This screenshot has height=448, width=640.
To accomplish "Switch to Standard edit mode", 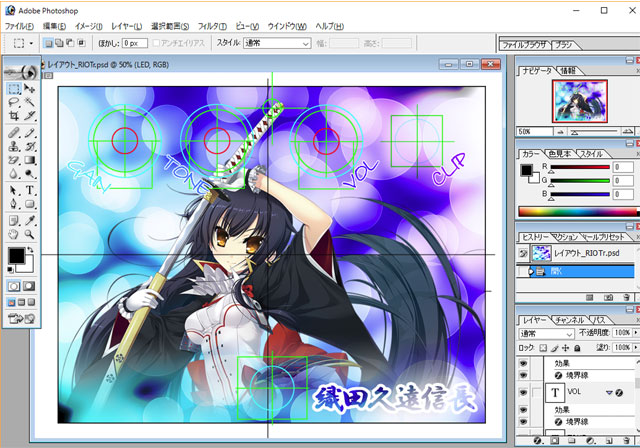I will (x=14, y=286).
